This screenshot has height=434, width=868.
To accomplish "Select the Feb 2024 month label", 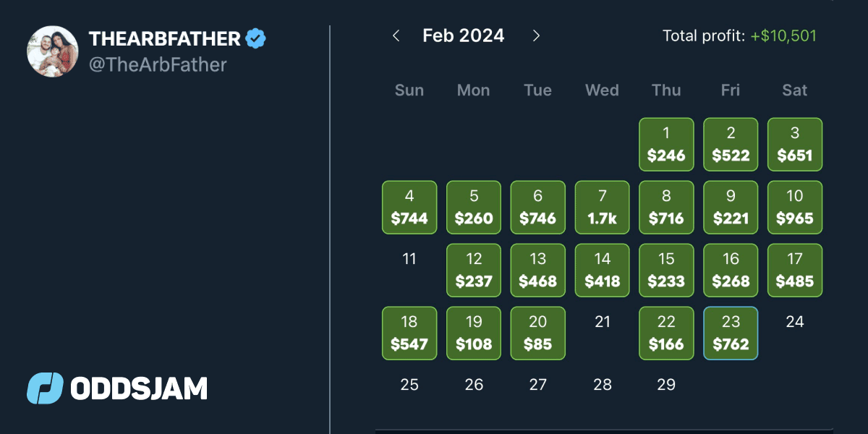I will (x=464, y=35).
